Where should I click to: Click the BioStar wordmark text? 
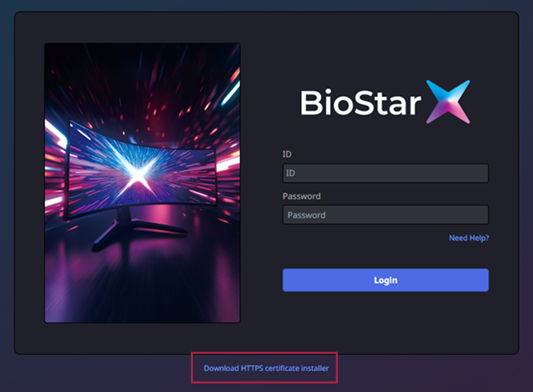pos(360,103)
